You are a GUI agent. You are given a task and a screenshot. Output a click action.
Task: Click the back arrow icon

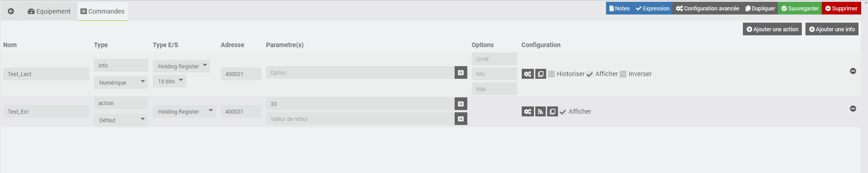(x=11, y=11)
